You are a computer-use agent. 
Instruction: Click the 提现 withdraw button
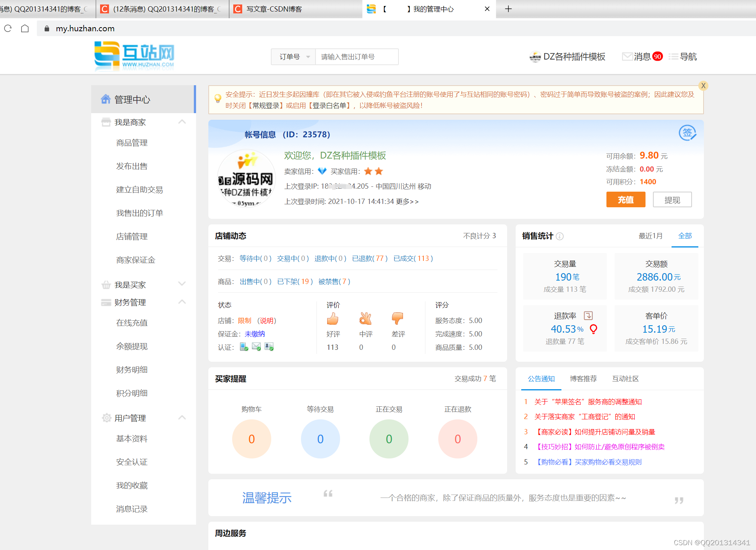(672, 200)
